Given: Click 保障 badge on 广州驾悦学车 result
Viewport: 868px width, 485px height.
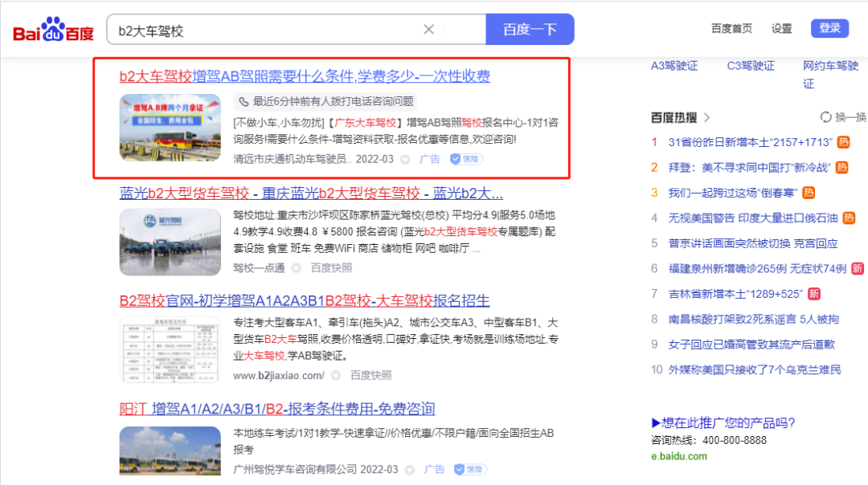Looking at the screenshot, I should pos(470,470).
